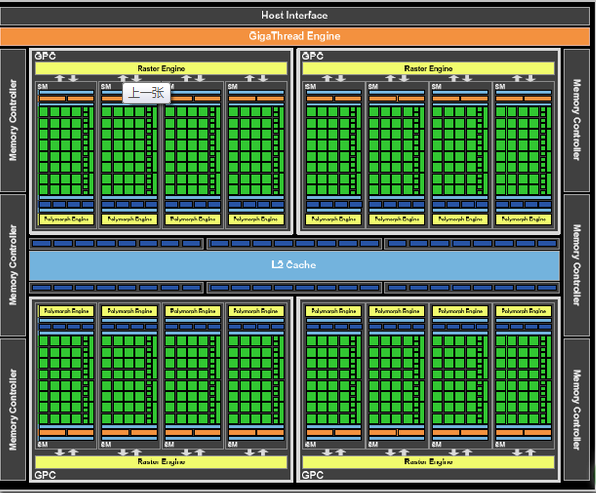Click the 上一张 previous image button
Screen dimensions: 596x493
click(146, 93)
